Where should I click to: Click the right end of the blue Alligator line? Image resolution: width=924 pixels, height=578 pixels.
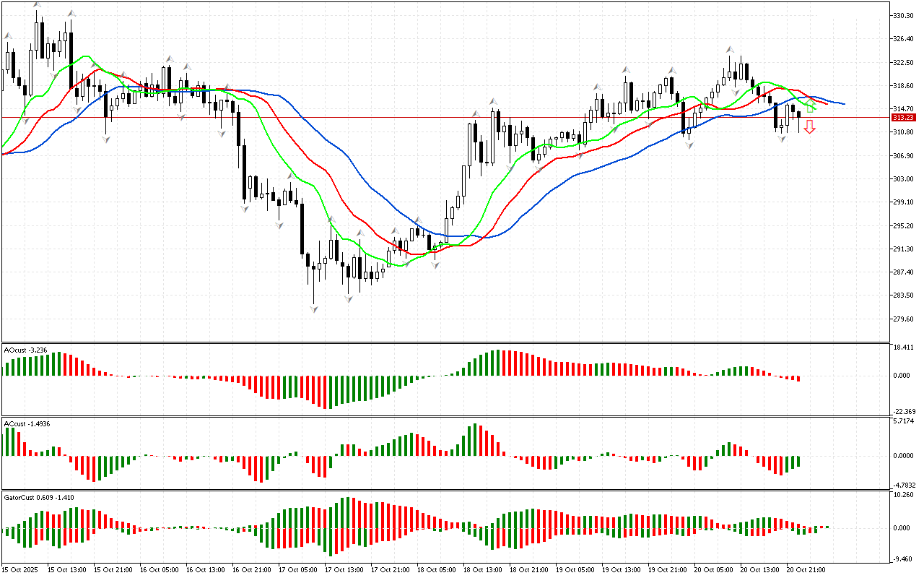click(x=843, y=104)
